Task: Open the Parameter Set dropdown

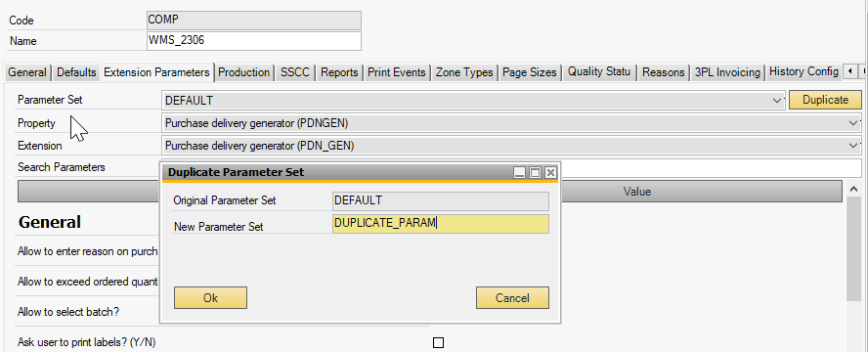Action: [776, 100]
